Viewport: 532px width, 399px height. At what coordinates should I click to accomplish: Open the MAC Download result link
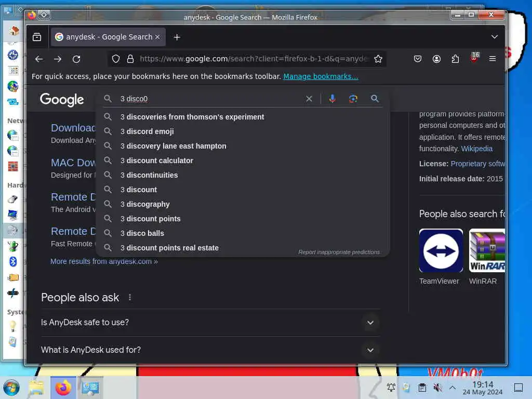coord(73,163)
